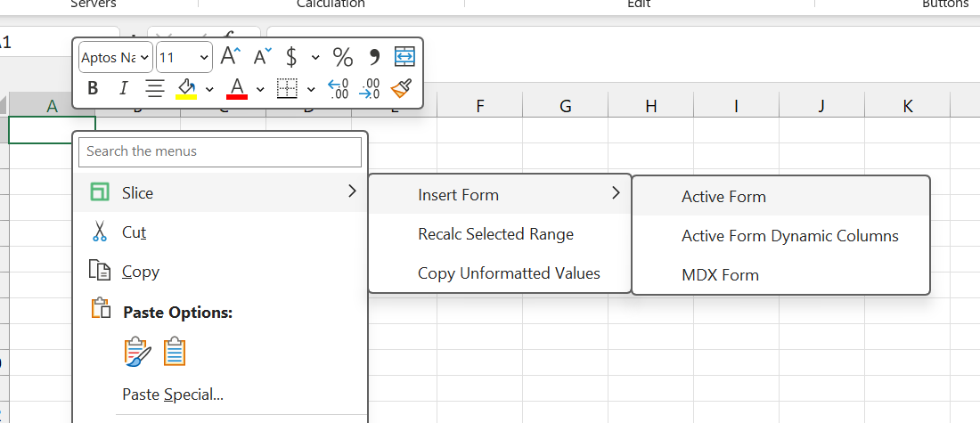The image size is (980, 423).
Task: Open the font size 11 dropdown
Action: (184, 58)
